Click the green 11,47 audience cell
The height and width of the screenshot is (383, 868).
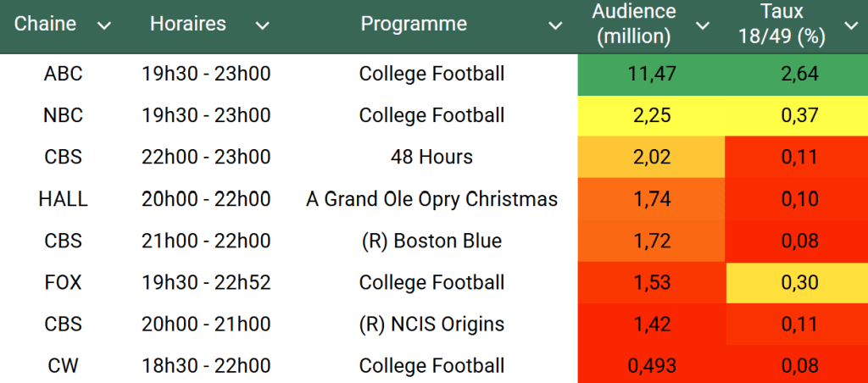(652, 74)
